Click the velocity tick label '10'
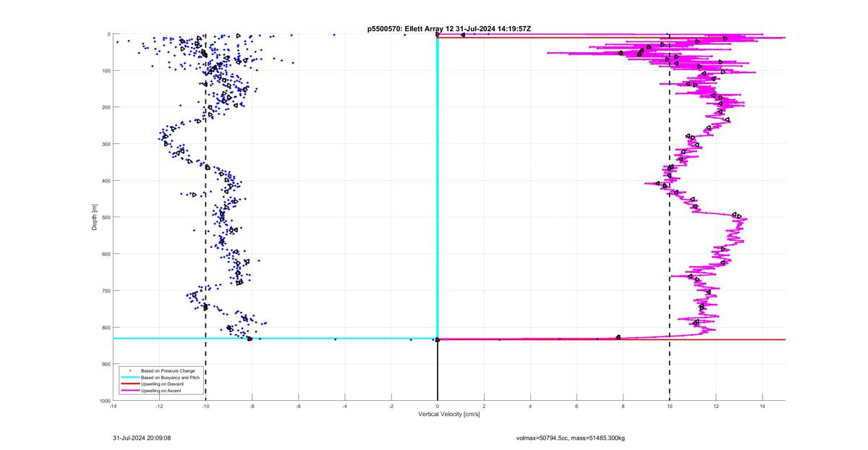Screen dimensions: 868x450 pyautogui.click(x=669, y=407)
